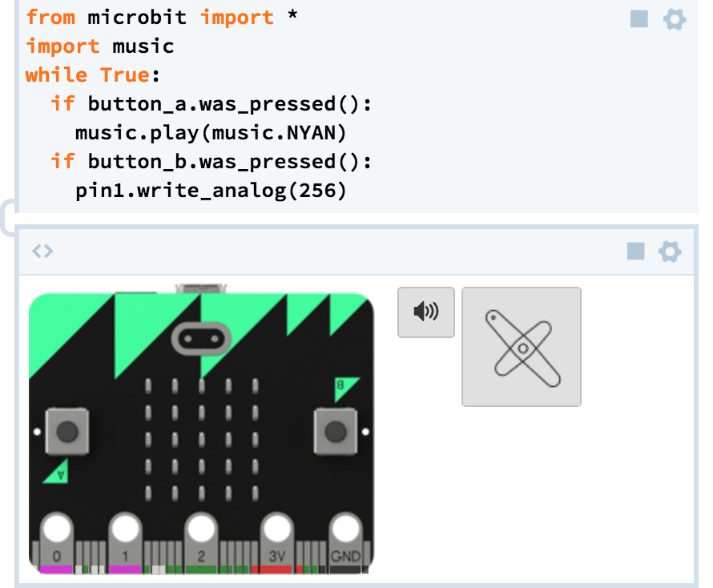The height and width of the screenshot is (588, 713).
Task: Click the 'music.play(music.NYAN)' code line
Action: point(211,133)
